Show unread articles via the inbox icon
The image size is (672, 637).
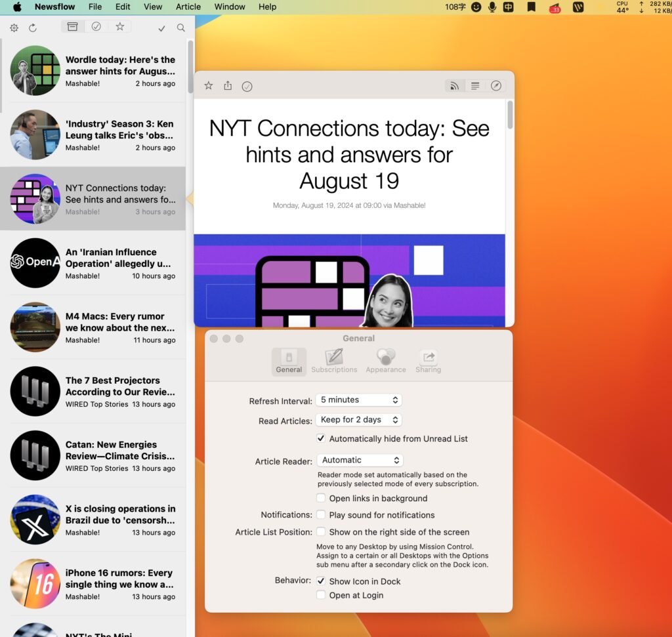(72, 27)
